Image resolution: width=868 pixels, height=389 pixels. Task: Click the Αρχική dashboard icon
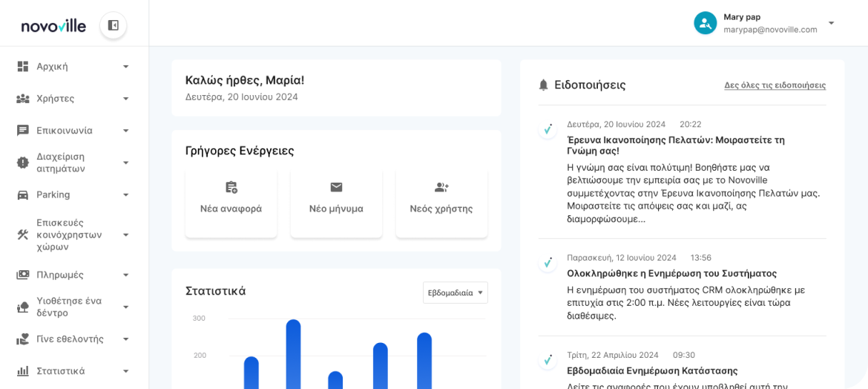tap(23, 66)
